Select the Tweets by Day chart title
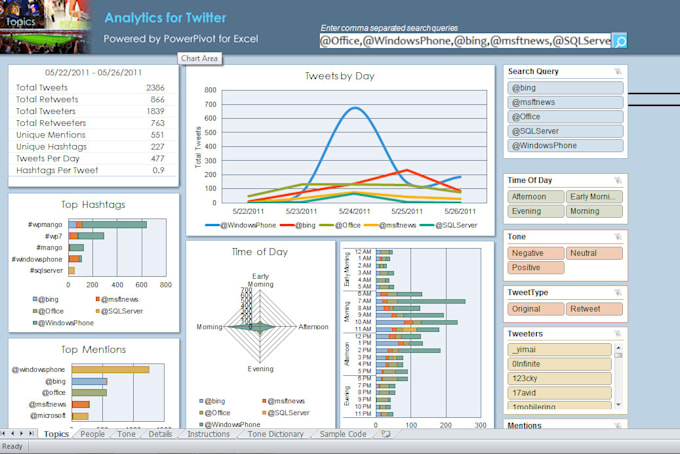Image resolution: width=680 pixels, height=454 pixels. [340, 76]
